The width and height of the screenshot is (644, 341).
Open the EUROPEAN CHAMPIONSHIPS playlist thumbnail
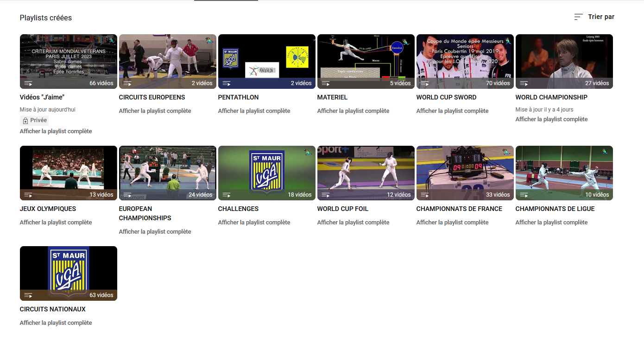coord(168,173)
